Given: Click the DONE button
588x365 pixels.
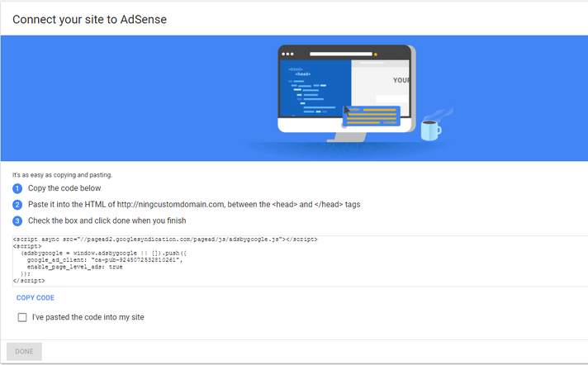Looking at the screenshot, I should pyautogui.click(x=24, y=352).
